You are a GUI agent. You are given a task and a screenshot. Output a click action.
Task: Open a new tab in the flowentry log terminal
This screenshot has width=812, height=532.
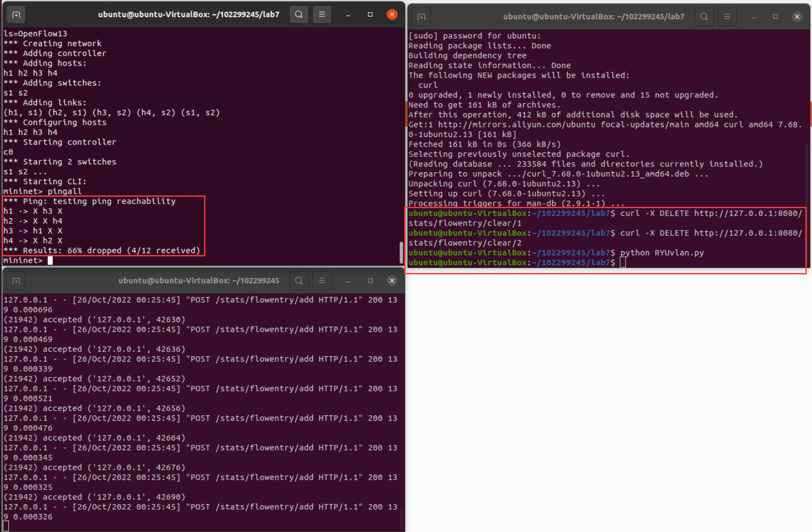[16, 281]
